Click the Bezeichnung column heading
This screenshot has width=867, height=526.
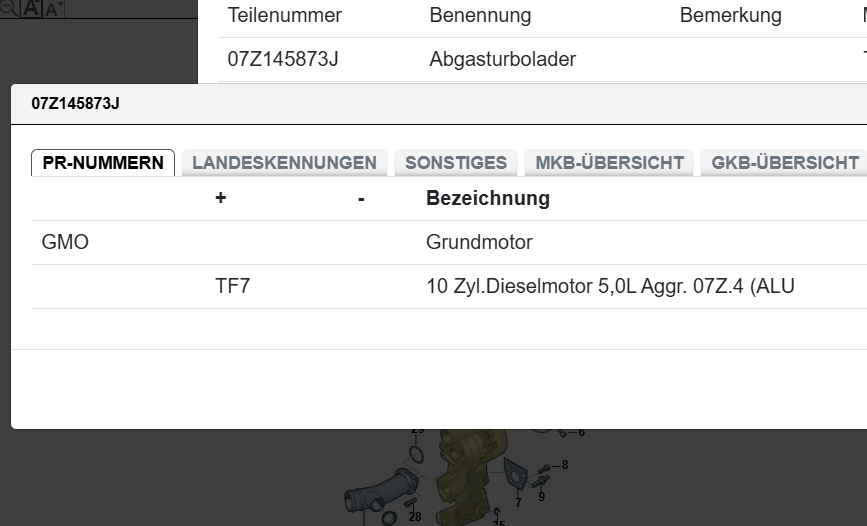tap(488, 198)
